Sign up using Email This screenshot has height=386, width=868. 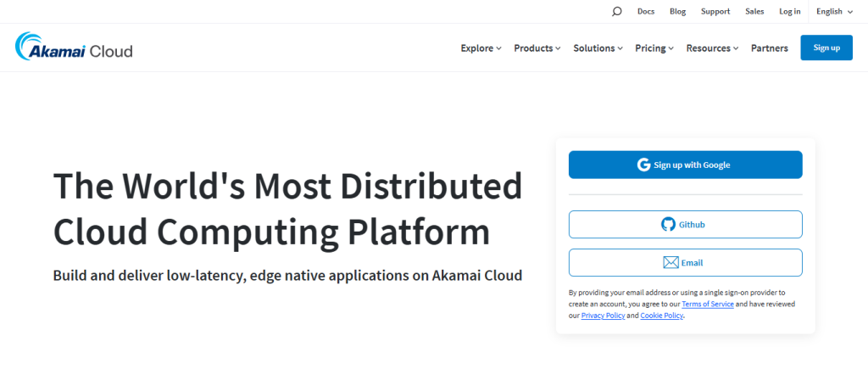[x=685, y=262]
